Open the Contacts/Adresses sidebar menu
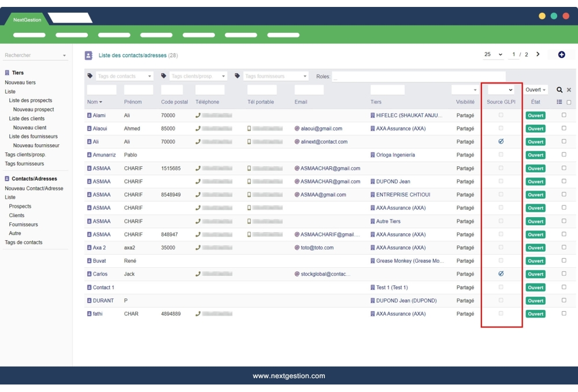The width and height of the screenshot is (578, 392). pyautogui.click(x=34, y=180)
